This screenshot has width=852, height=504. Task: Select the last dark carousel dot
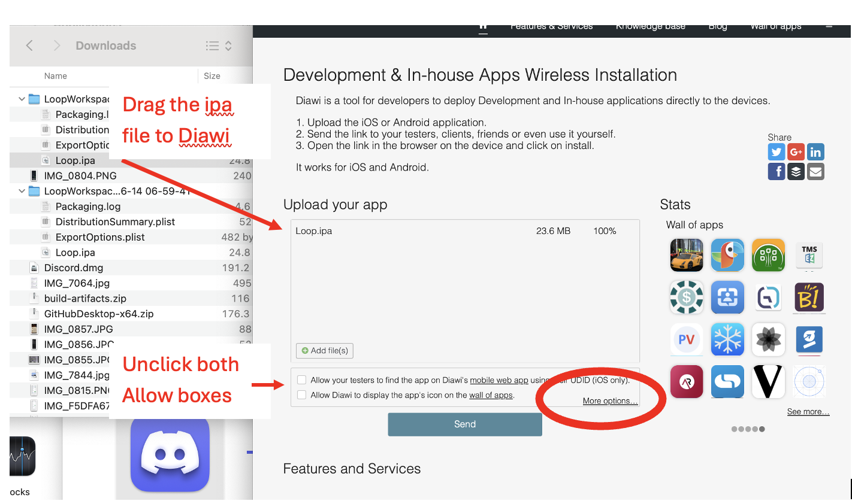point(762,429)
